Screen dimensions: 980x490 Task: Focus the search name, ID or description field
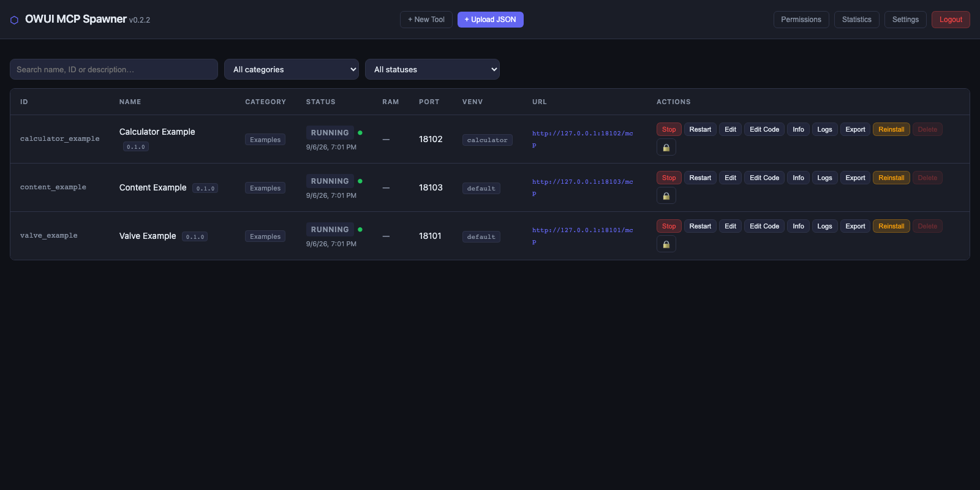point(114,69)
